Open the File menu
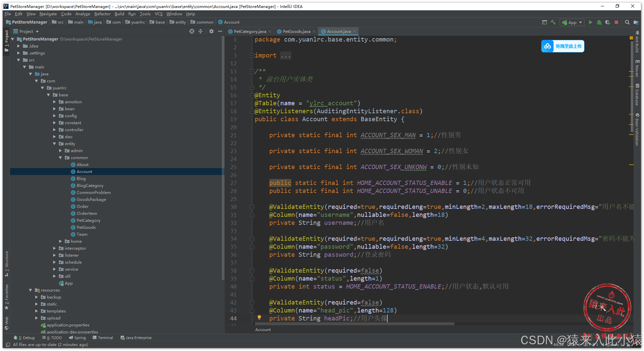Image resolution: width=644 pixels, height=351 pixels. (x=8, y=14)
